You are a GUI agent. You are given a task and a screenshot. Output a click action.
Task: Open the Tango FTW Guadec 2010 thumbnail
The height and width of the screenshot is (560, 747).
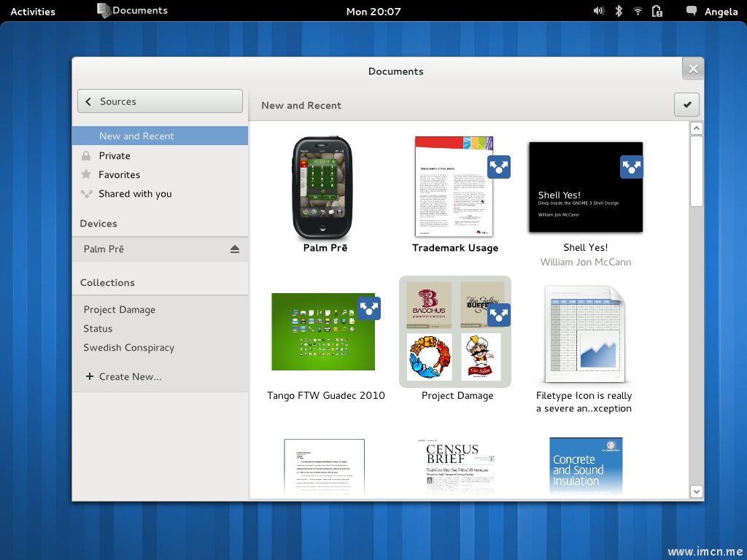[x=323, y=332]
